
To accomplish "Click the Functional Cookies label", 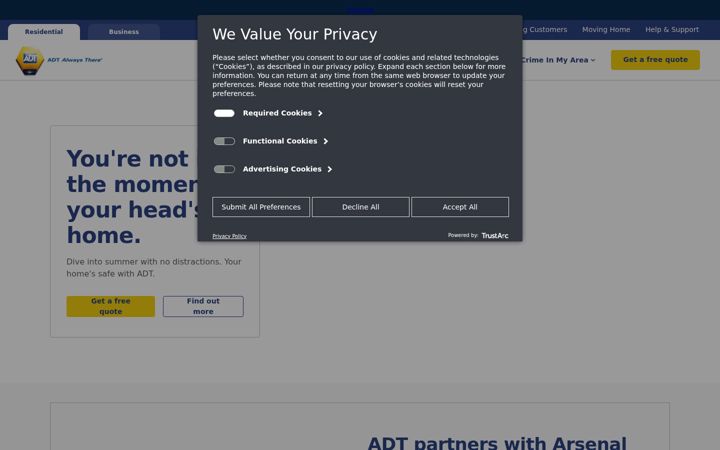I will pos(280,141).
